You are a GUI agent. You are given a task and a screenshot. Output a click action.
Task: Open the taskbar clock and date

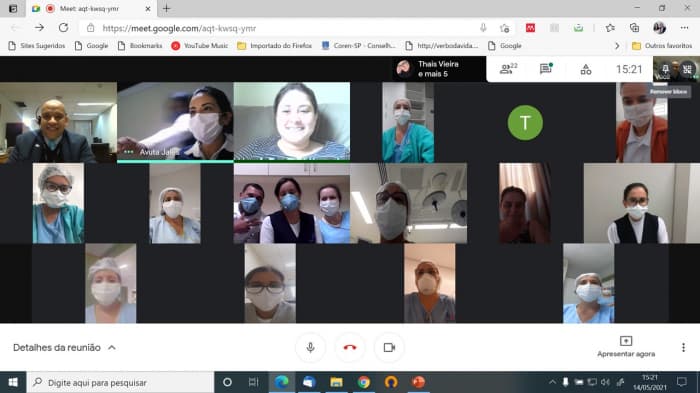pos(650,382)
